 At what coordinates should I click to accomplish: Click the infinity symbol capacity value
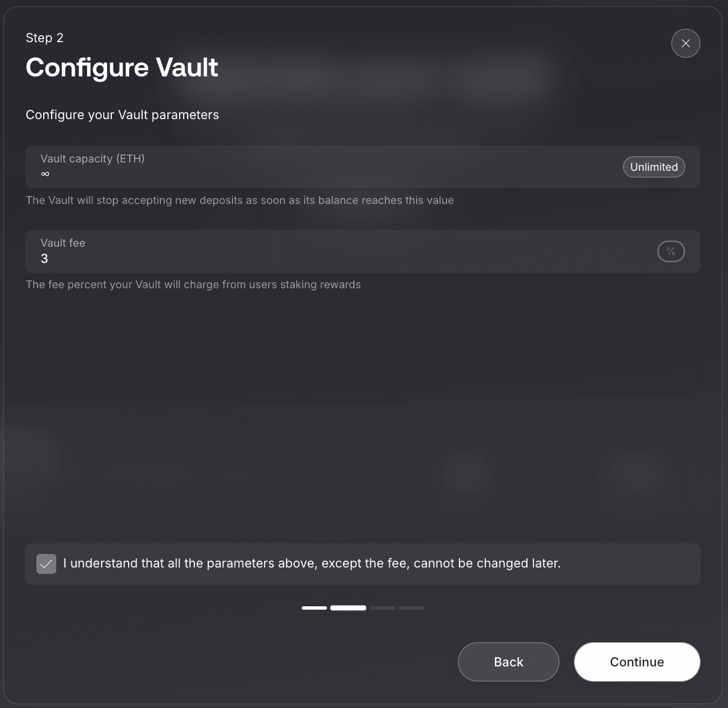46,174
